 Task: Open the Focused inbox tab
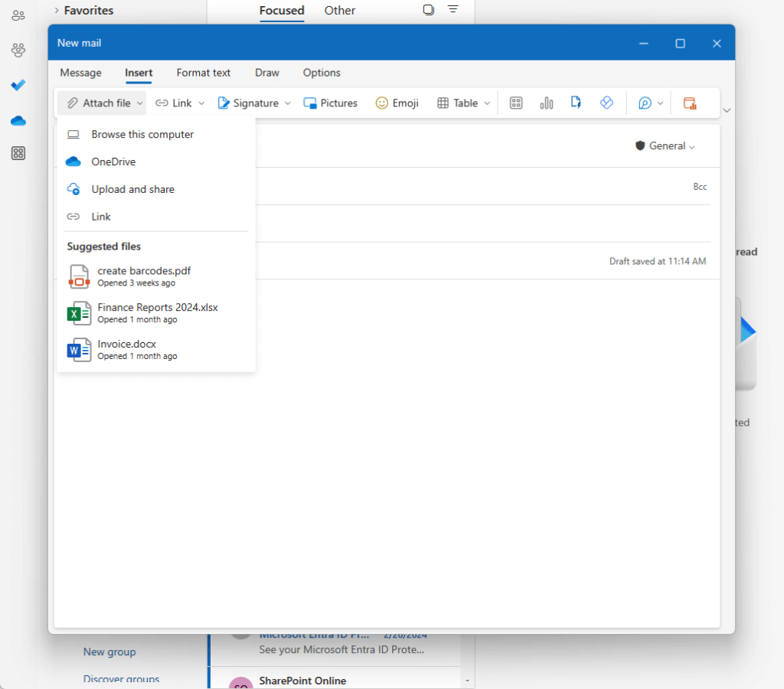tap(282, 11)
